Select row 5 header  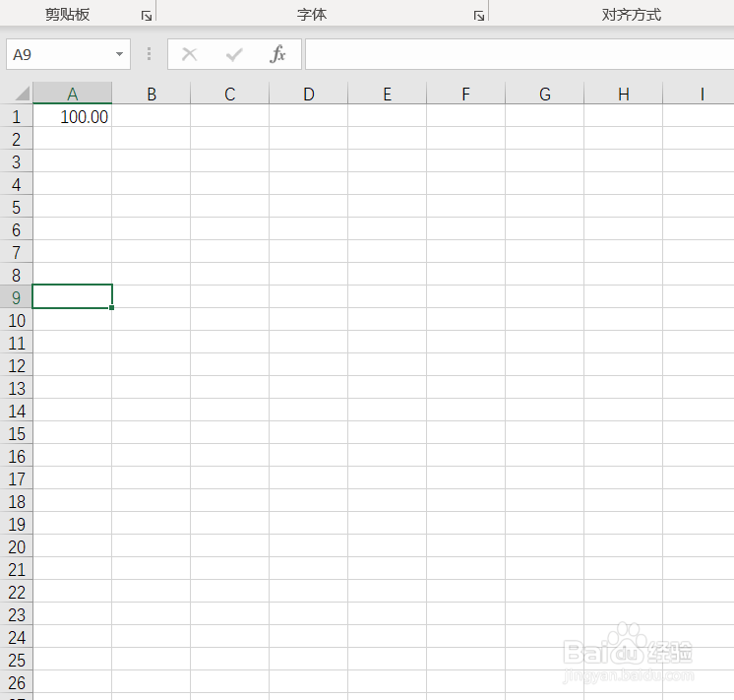point(17,207)
